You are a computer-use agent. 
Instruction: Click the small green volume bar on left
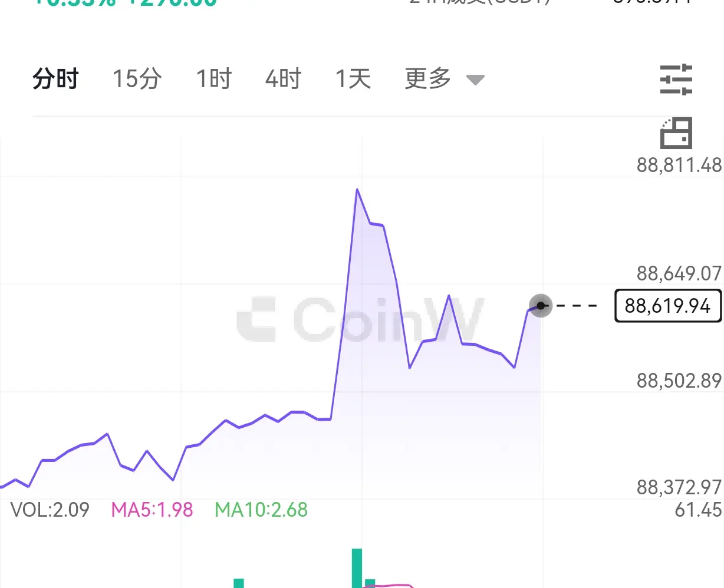click(239, 583)
